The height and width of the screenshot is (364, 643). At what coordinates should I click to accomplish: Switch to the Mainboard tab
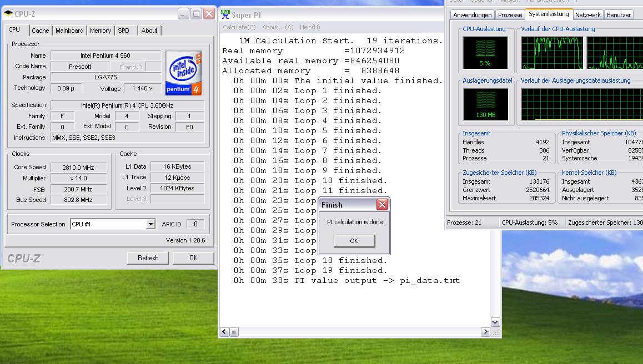tap(69, 31)
